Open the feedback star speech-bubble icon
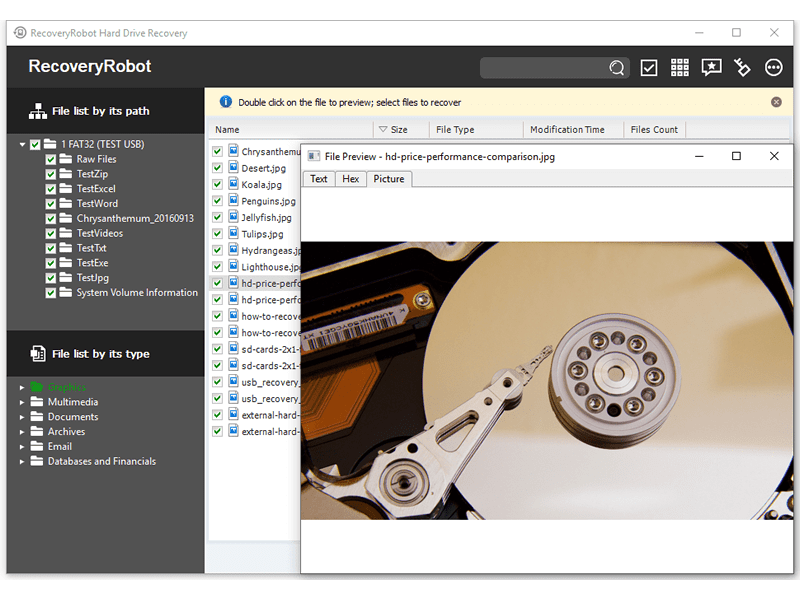 [711, 67]
